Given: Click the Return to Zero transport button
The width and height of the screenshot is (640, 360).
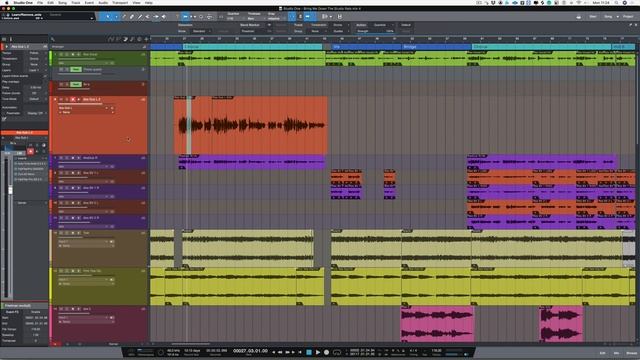Looking at the screenshot, I should (x=300, y=352).
